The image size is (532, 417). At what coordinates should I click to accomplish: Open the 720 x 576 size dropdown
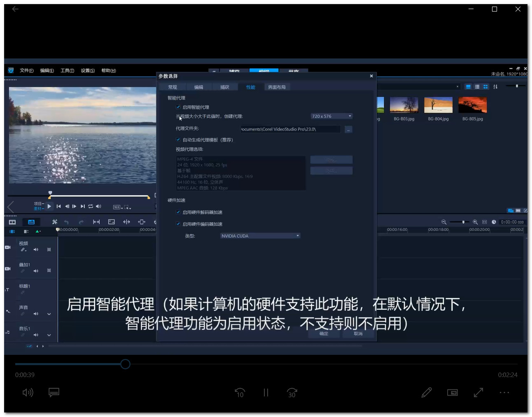coord(331,116)
